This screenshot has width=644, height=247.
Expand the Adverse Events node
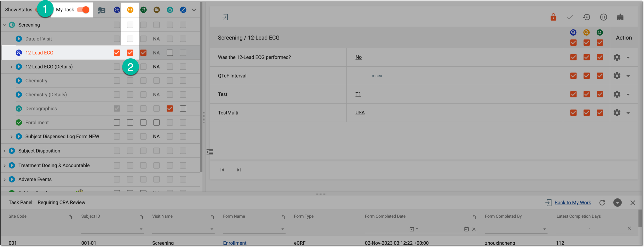[4, 179]
